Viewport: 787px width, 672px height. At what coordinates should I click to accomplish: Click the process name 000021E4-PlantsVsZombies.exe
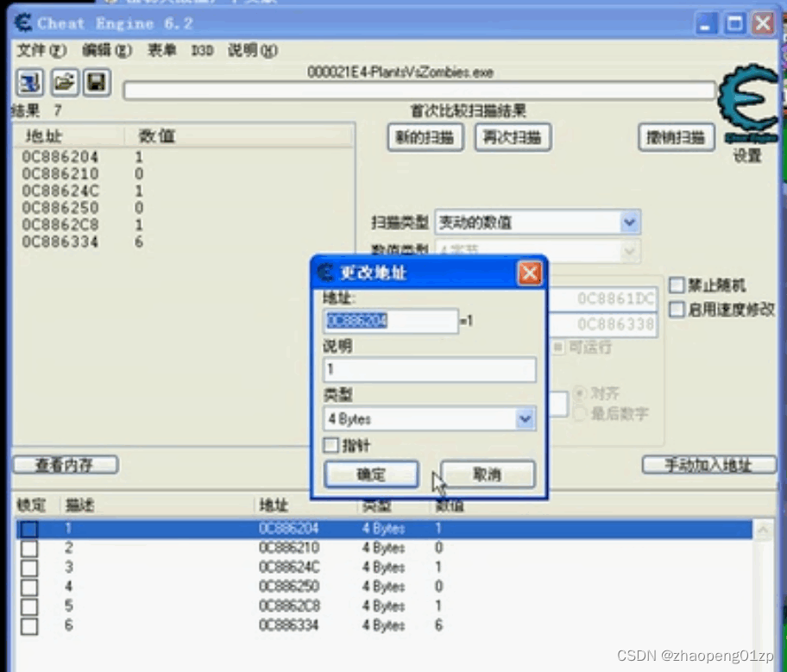tap(400, 72)
